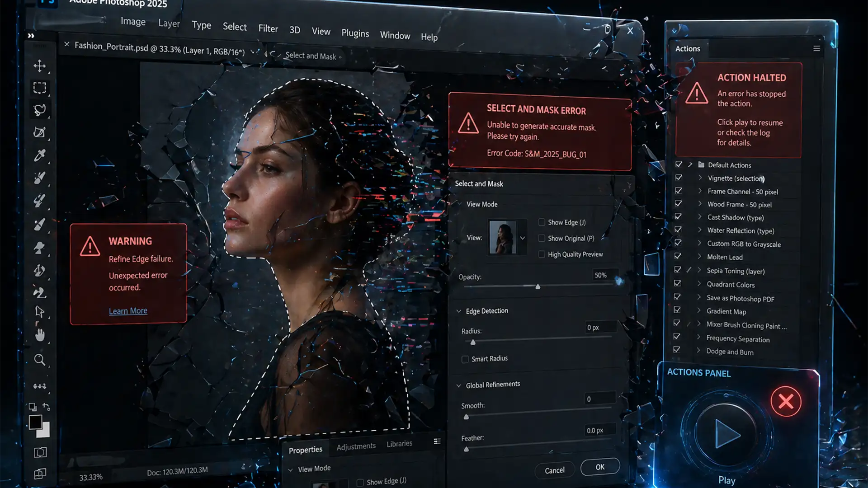Screen dimensions: 868x488
Task: Pick the Eyedropper tool
Action: tap(40, 155)
